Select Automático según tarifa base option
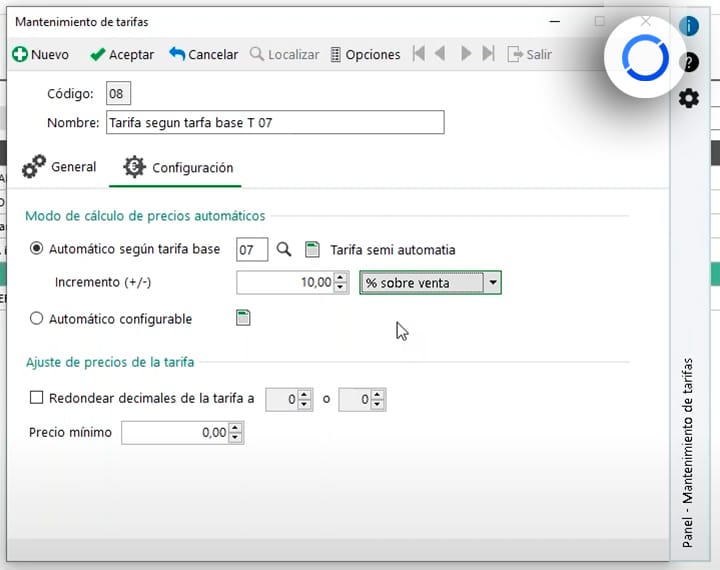The height and width of the screenshot is (570, 720). 36,249
